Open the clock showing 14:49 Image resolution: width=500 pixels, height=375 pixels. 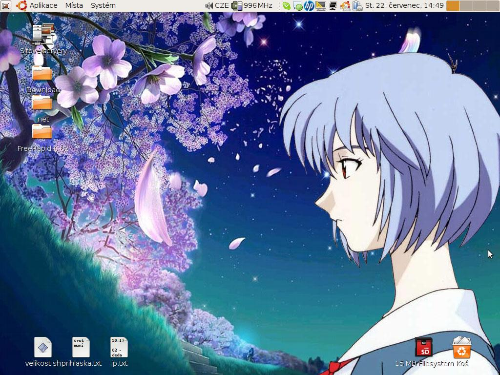pos(405,6)
